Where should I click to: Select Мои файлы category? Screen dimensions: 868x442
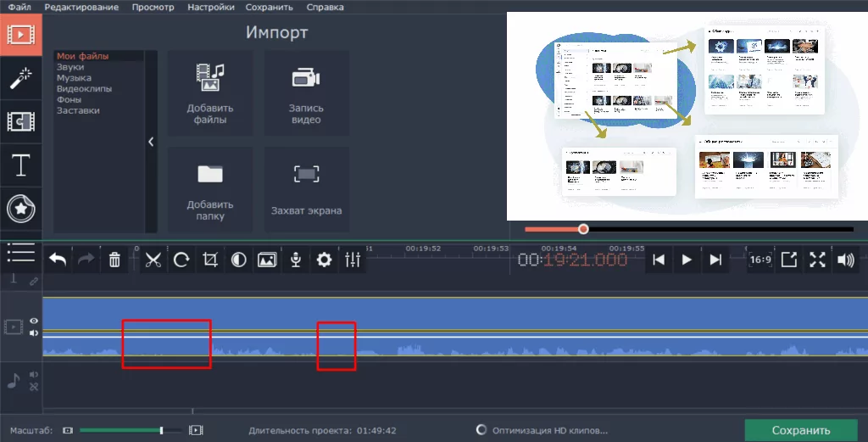pyautogui.click(x=82, y=56)
